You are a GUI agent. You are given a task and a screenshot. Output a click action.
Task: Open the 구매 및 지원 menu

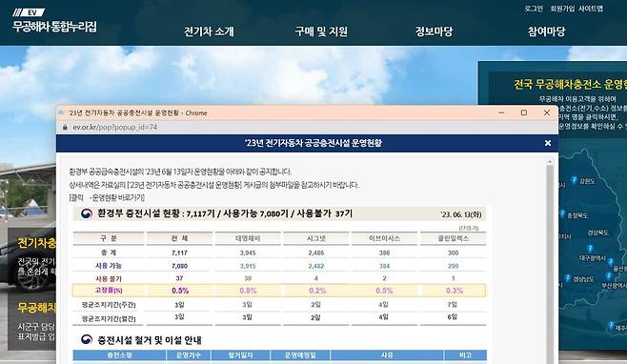321,31
